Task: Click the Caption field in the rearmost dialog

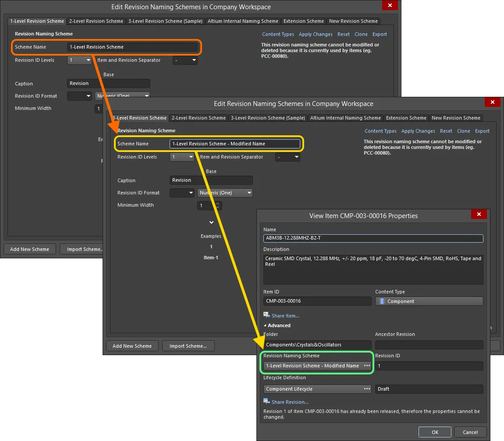Action: [x=109, y=83]
